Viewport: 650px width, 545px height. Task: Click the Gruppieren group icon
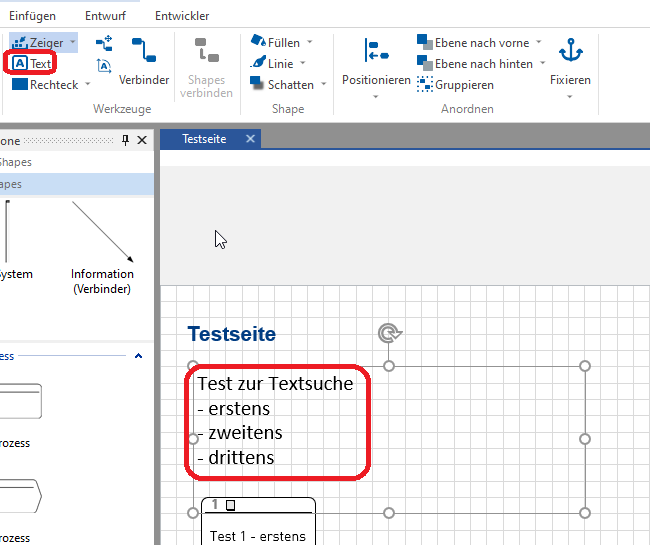pyautogui.click(x=426, y=85)
